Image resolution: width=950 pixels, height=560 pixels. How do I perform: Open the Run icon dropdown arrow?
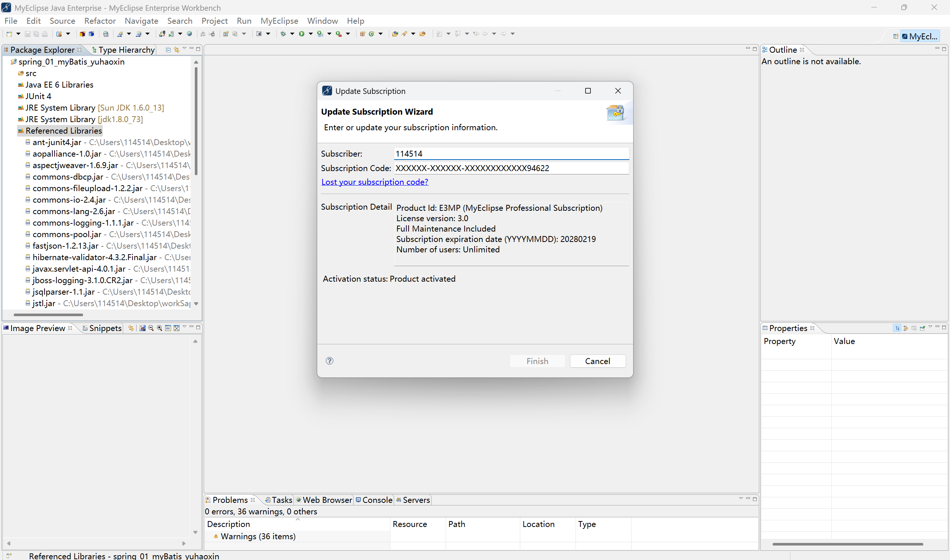(311, 34)
